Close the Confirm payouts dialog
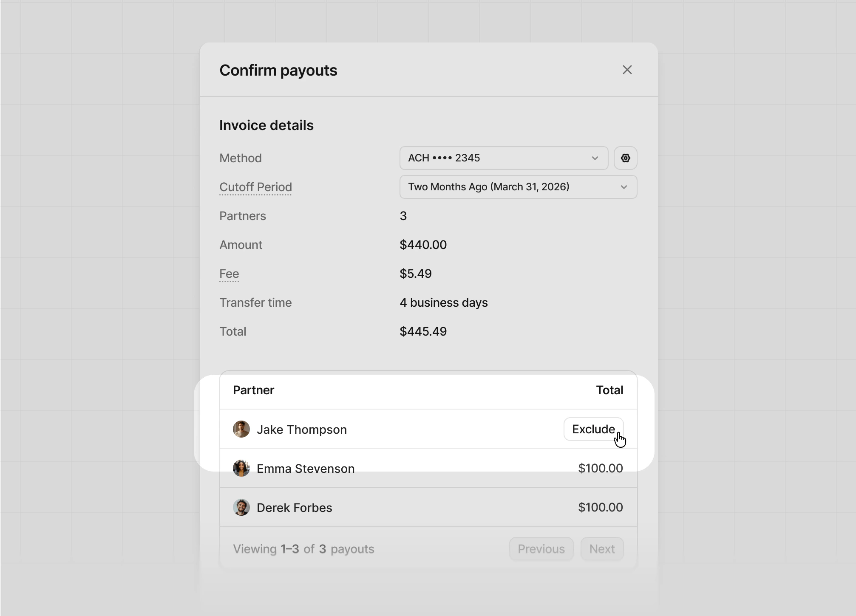 627,70
